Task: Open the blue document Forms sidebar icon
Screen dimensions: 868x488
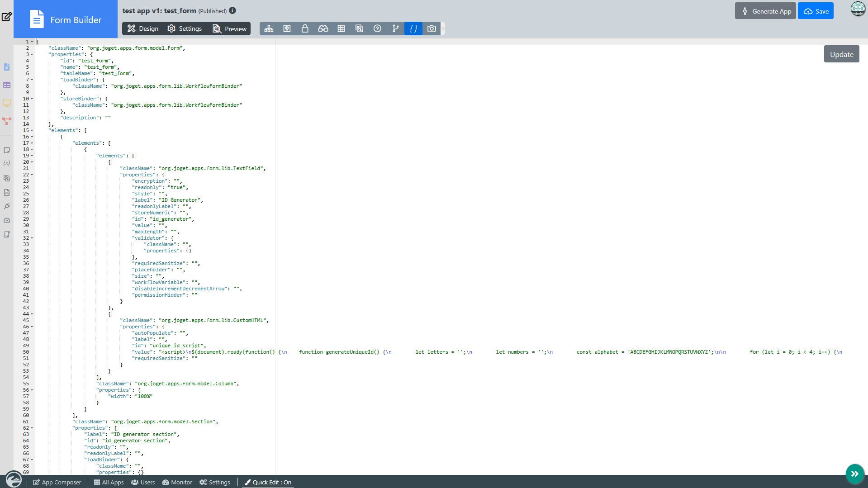Action: pos(7,67)
